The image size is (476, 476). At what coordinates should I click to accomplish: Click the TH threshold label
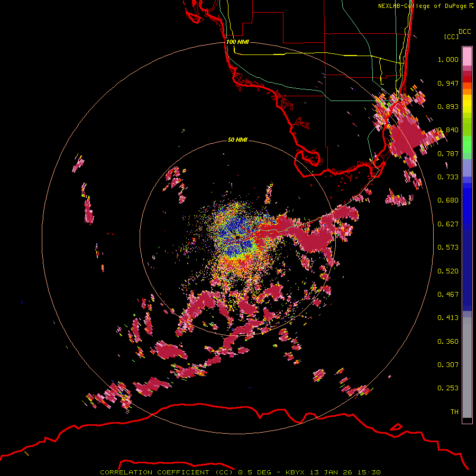454,412
